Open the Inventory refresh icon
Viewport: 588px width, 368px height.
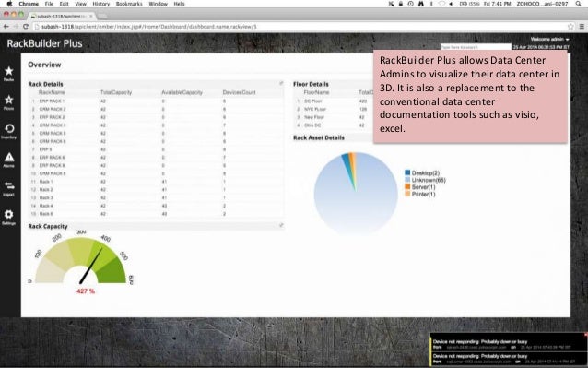(x=9, y=129)
